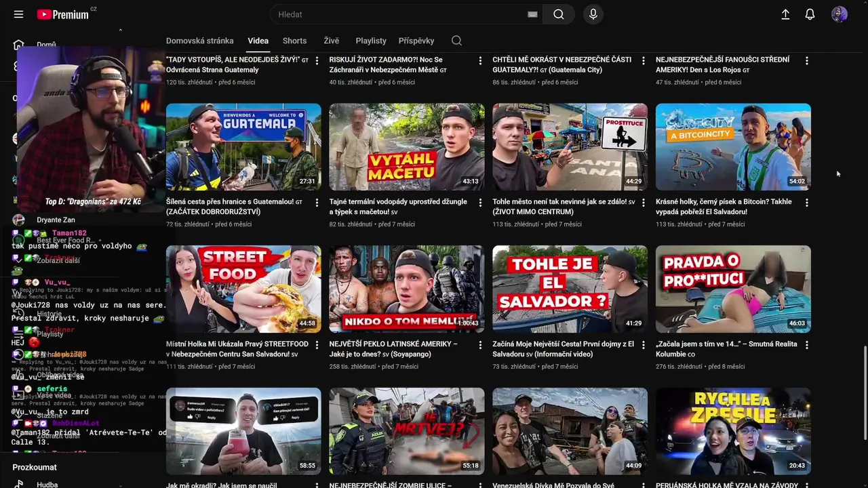
Task: Open options for 'Krásné holky, černý písek' video
Action: (x=806, y=203)
